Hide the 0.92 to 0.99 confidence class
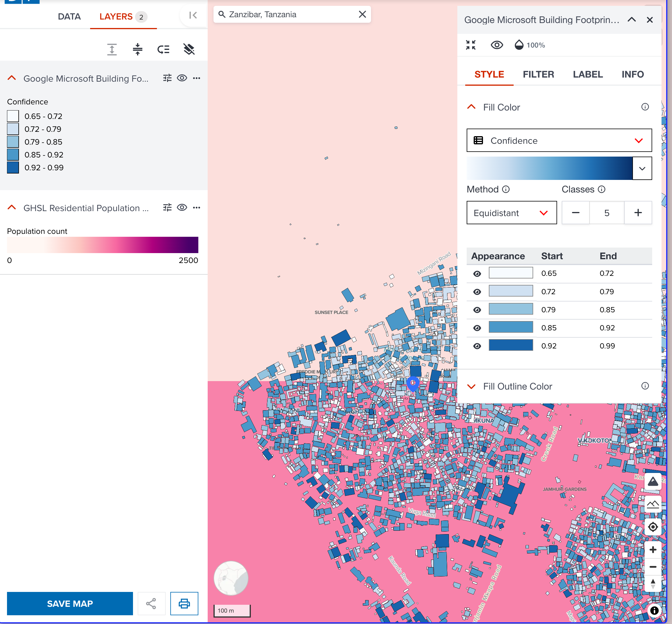The image size is (672, 624). [x=477, y=346]
